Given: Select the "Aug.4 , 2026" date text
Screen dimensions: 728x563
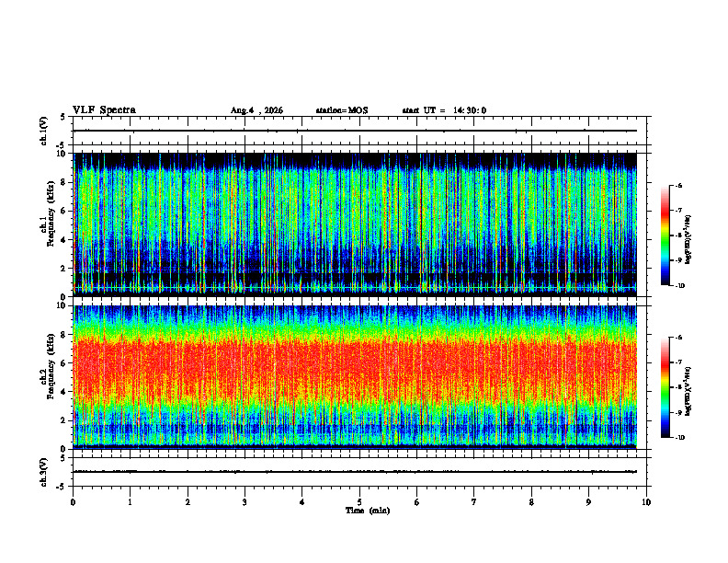Looking at the screenshot, I should 256,110.
